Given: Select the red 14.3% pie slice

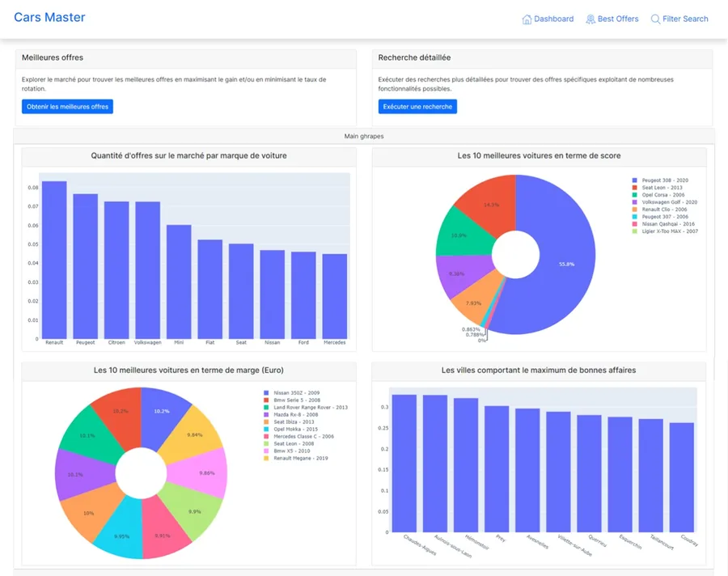Looking at the screenshot, I should coord(491,205).
